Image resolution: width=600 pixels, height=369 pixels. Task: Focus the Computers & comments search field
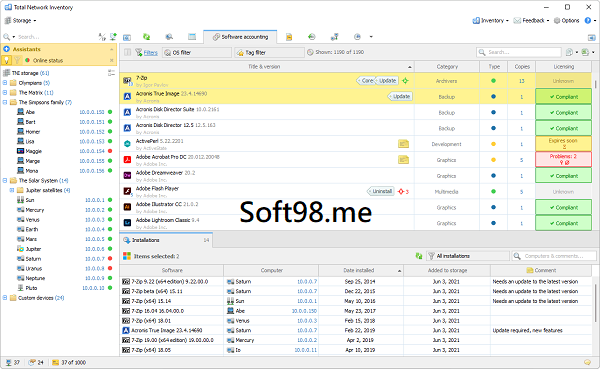coord(554,256)
